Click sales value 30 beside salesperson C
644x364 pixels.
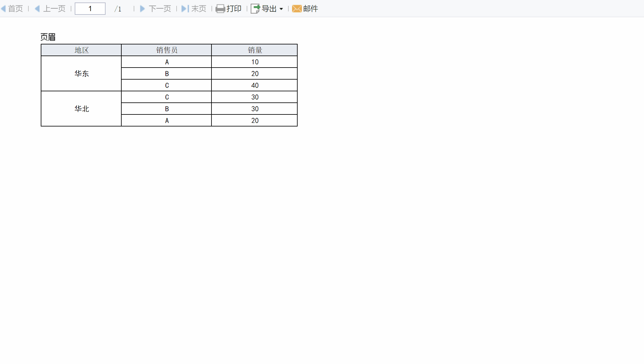254,97
